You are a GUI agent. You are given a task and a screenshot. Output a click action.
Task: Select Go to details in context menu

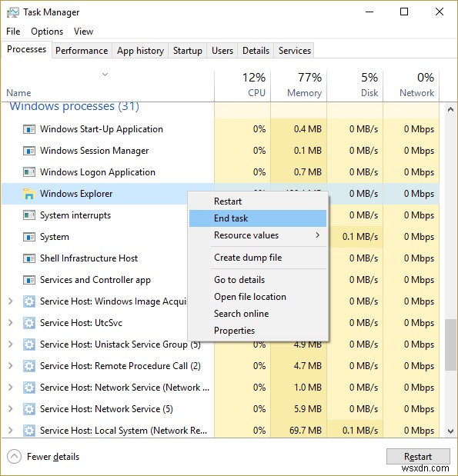[258, 280]
